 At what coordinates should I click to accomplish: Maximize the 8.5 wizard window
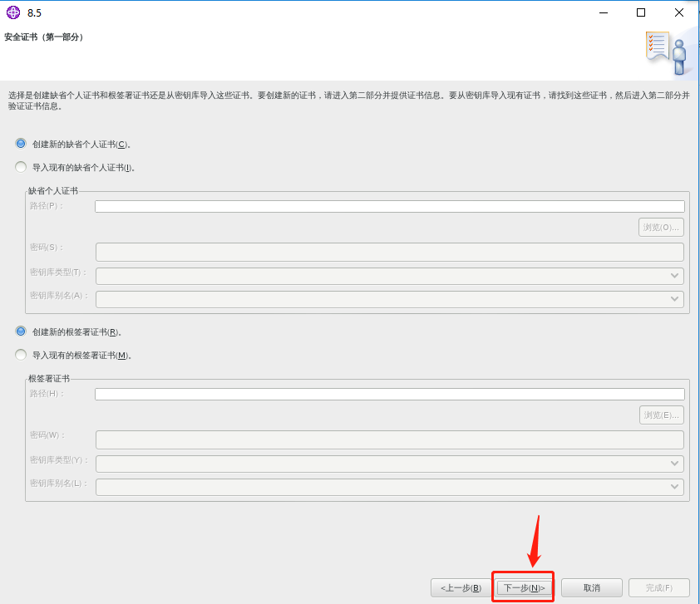click(x=641, y=13)
